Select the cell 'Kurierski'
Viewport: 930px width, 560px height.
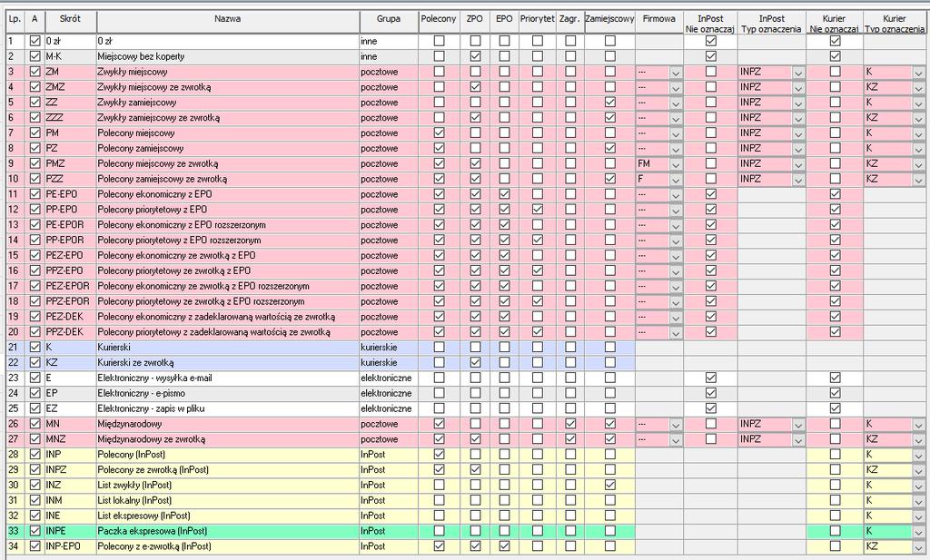tap(228, 348)
